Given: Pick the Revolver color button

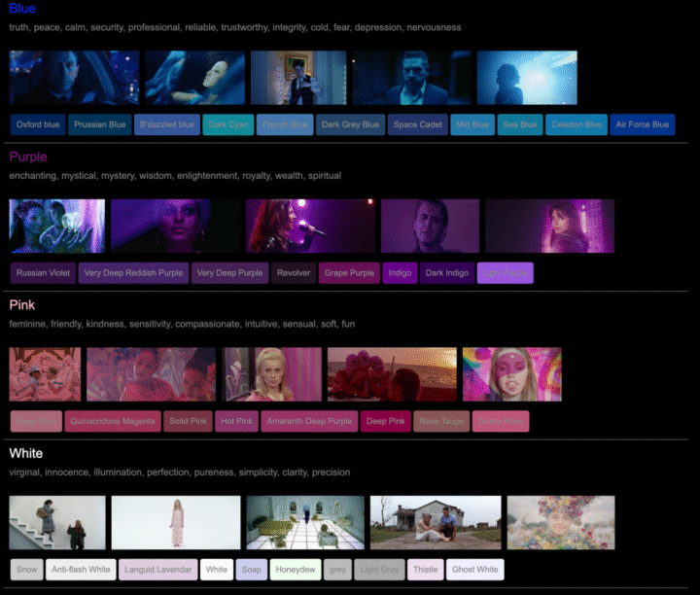Looking at the screenshot, I should click(294, 273).
